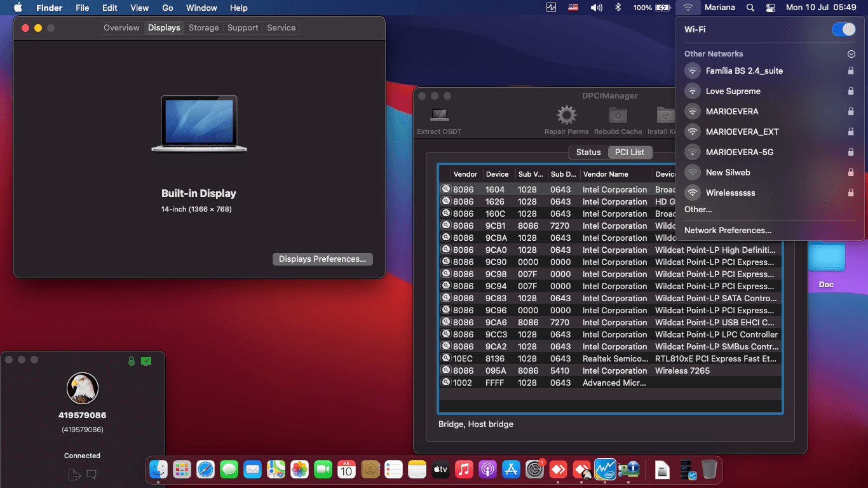Click the magnifier icon on the Realtek row
The height and width of the screenshot is (488, 868).
[x=445, y=358]
